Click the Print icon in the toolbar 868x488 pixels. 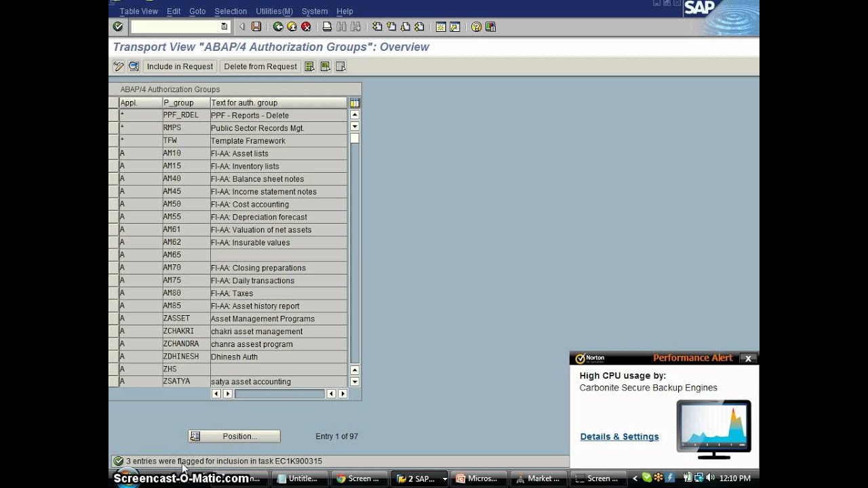pyautogui.click(x=327, y=26)
